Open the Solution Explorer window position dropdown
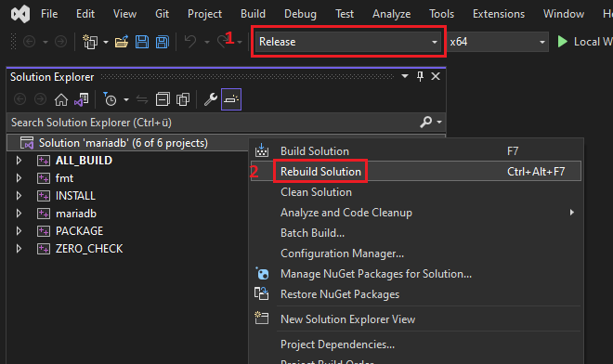 tap(405, 76)
